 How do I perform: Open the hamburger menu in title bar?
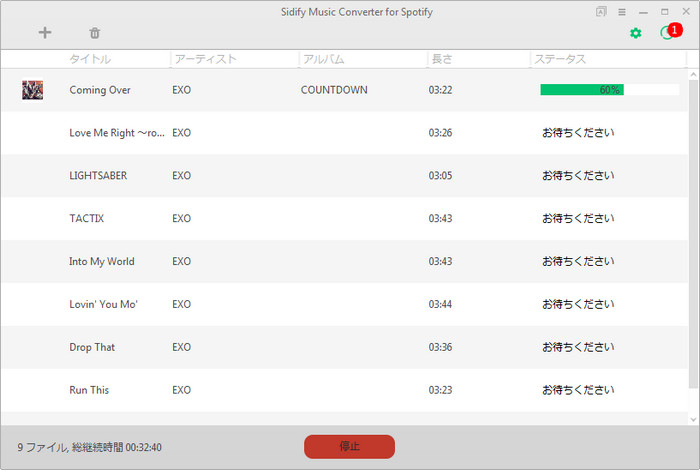pyautogui.click(x=621, y=12)
